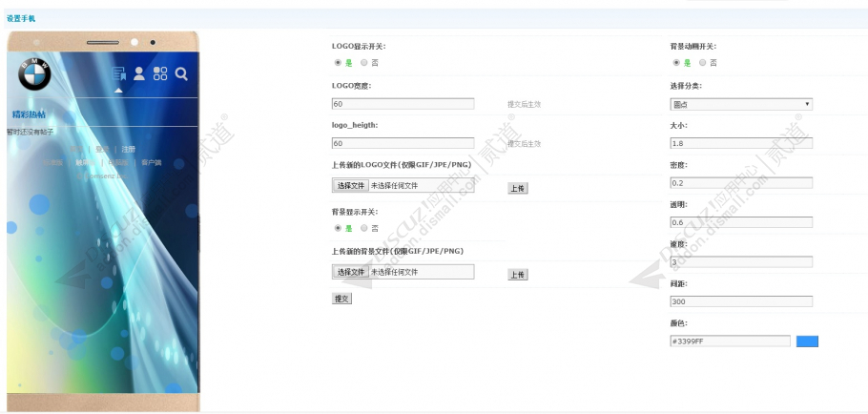Click the 上传新的背景文件 label
Screen dimensions: 868x414
point(398,251)
